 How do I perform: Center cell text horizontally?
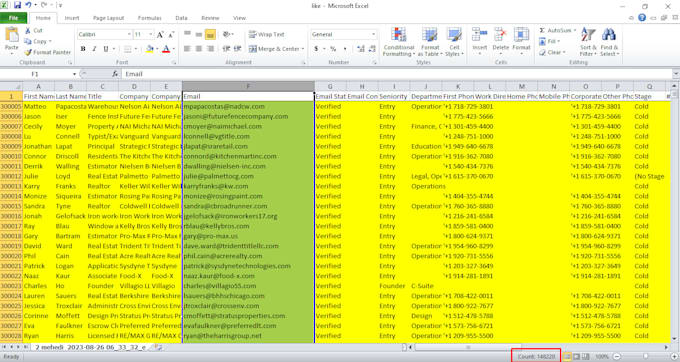(x=199, y=49)
